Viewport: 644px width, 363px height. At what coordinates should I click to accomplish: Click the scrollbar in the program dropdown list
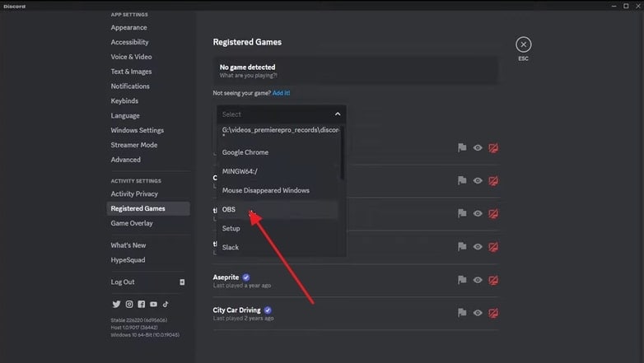click(x=342, y=153)
